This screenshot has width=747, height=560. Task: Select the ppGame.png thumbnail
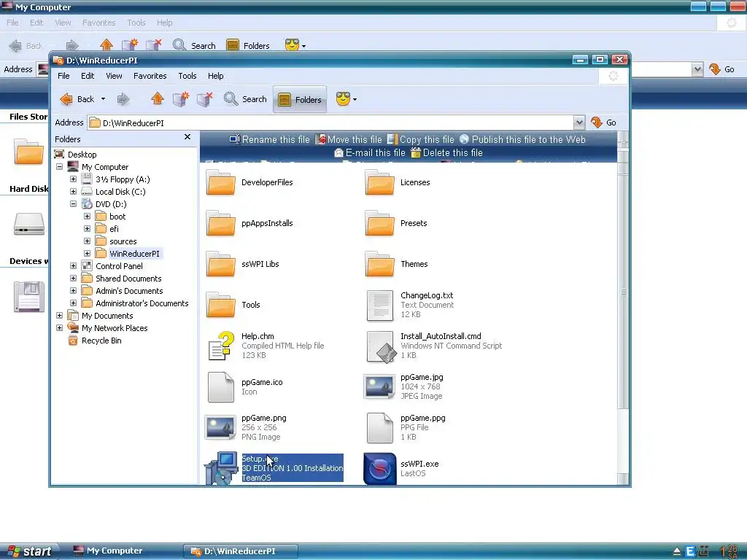220,427
